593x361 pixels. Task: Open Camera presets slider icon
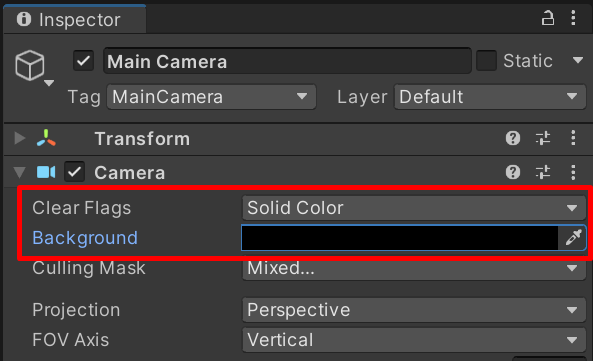tap(543, 172)
